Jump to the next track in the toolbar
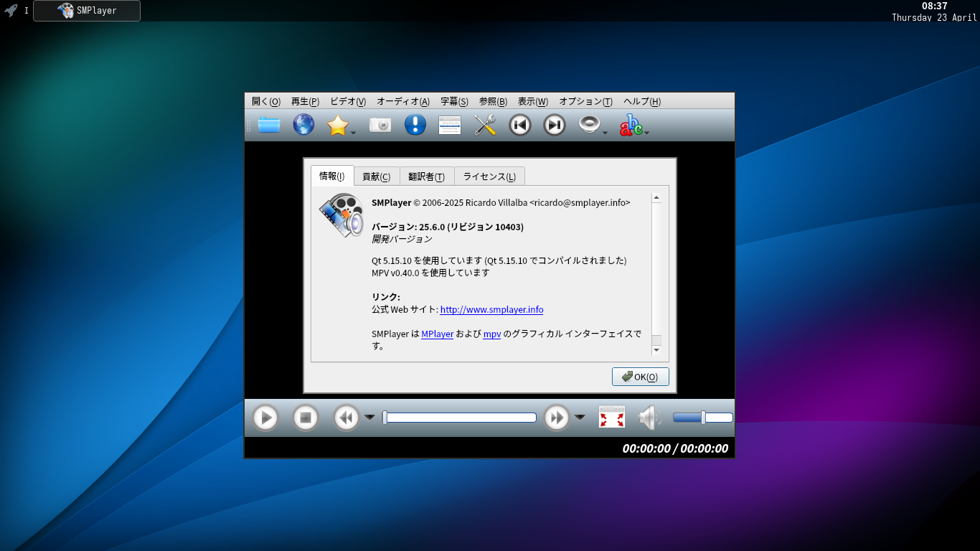The height and width of the screenshot is (551, 980). click(555, 125)
